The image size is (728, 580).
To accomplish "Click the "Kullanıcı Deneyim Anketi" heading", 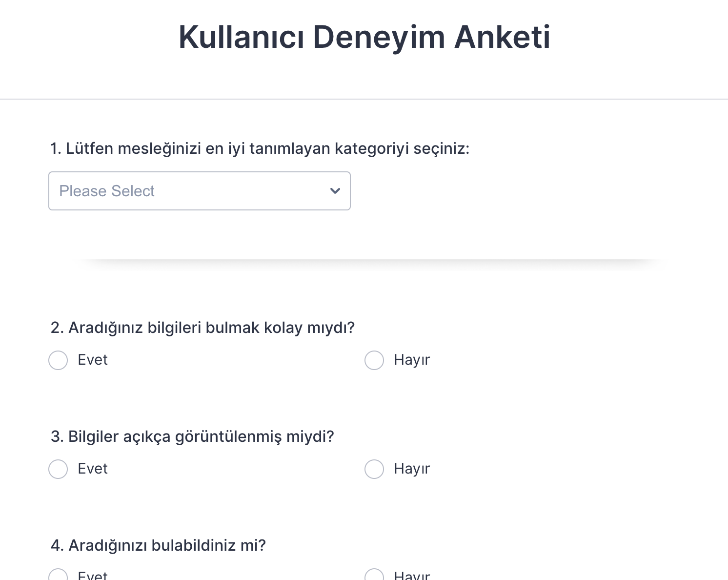I will click(364, 37).
